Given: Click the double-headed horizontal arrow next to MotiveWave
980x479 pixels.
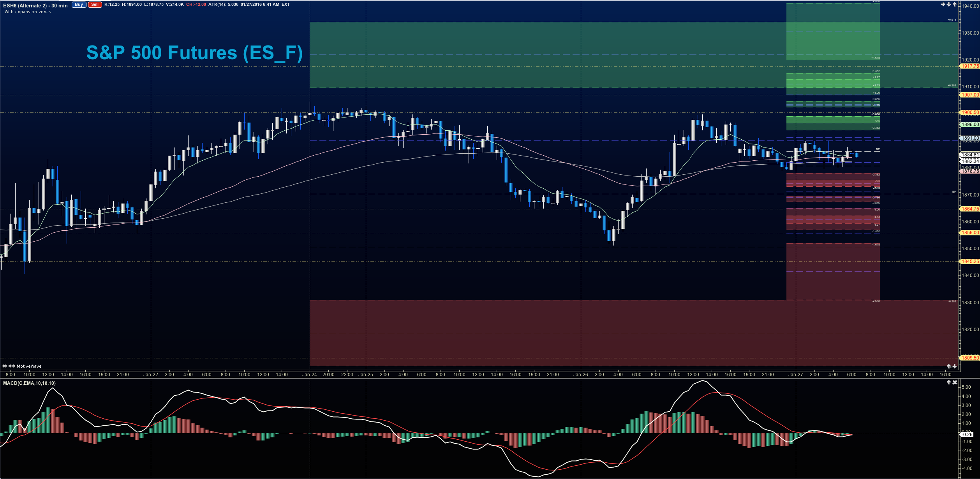Looking at the screenshot, I should [x=5, y=366].
